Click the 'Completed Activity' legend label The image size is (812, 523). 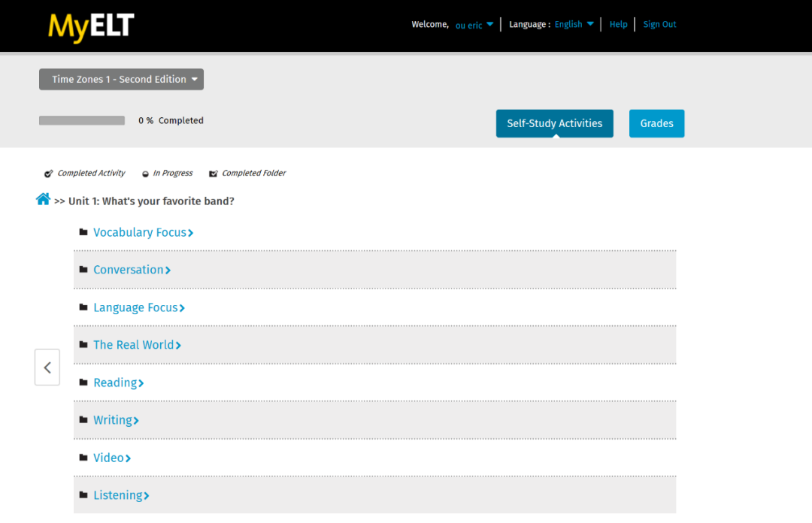click(91, 173)
